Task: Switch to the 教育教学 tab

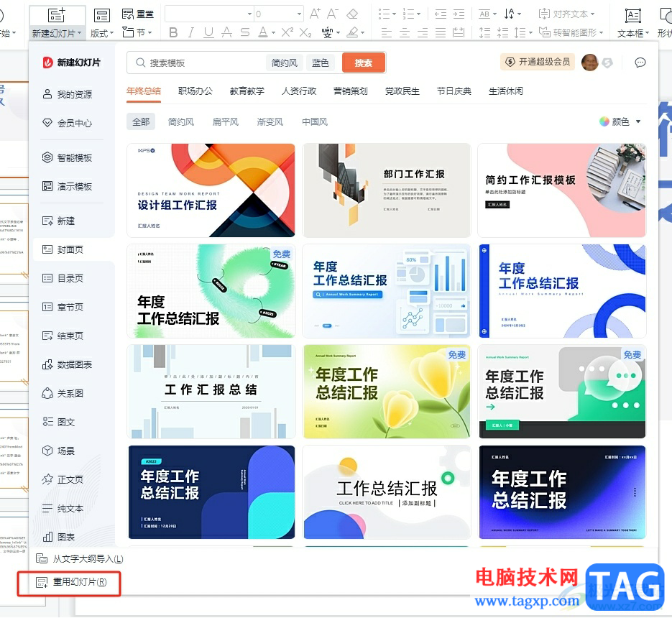Action: [x=247, y=91]
